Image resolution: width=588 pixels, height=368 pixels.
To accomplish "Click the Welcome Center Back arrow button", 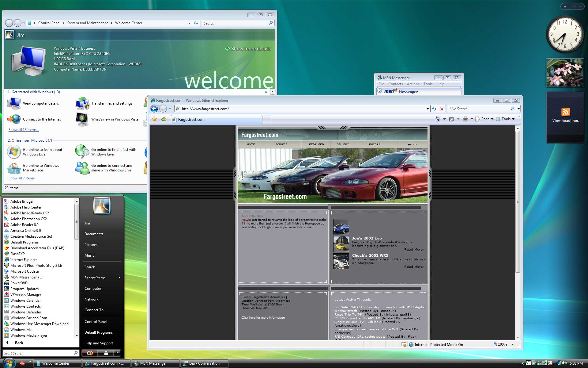I will (9, 23).
